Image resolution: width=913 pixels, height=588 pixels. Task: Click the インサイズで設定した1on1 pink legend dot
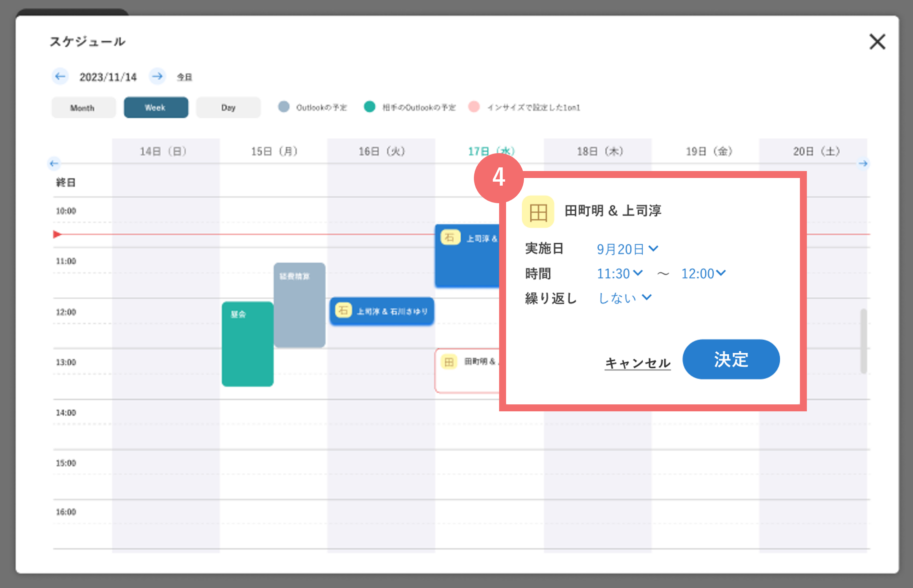click(474, 106)
